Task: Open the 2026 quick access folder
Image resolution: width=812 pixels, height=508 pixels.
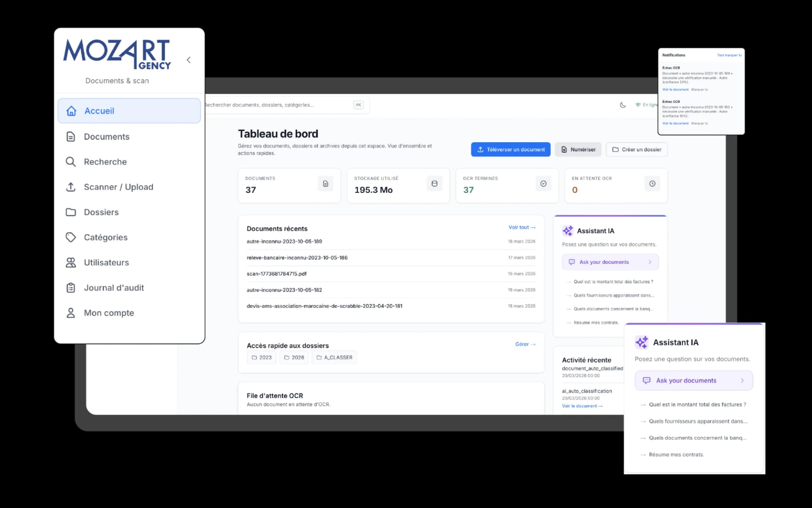Action: [x=294, y=357]
